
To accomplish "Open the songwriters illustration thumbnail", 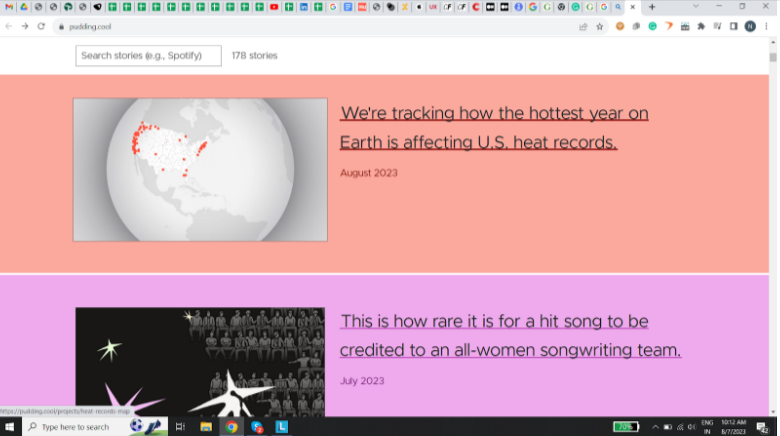I will pos(200,362).
